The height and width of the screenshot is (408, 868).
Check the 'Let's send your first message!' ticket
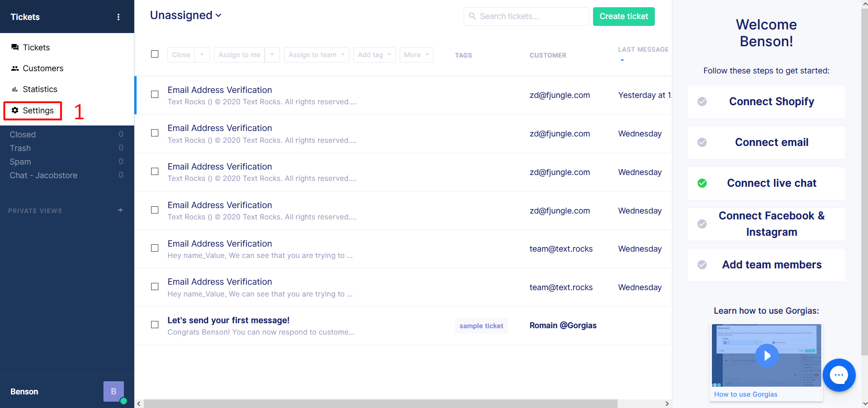pos(155,325)
